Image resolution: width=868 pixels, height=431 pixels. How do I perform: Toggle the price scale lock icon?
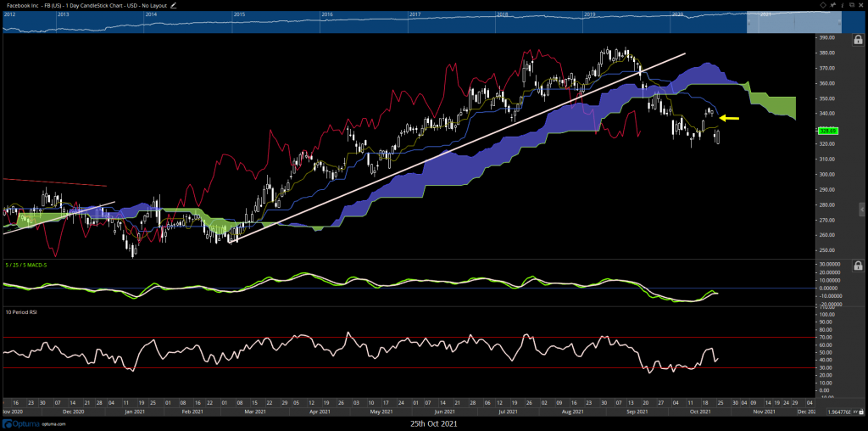[858, 40]
